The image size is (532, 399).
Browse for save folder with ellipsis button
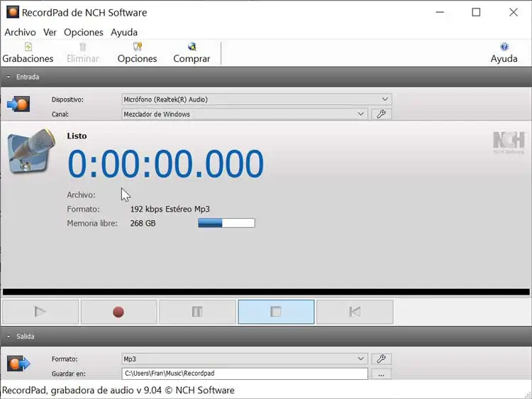pyautogui.click(x=382, y=374)
